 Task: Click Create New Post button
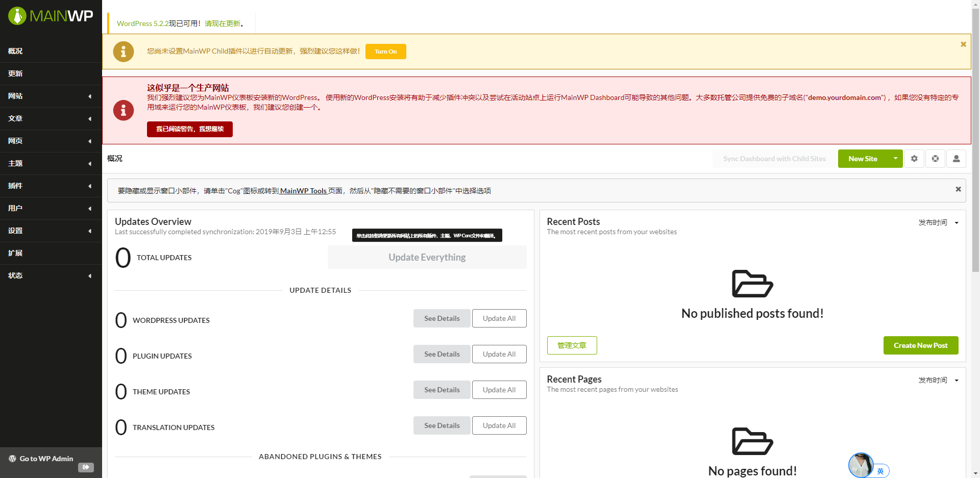point(921,345)
